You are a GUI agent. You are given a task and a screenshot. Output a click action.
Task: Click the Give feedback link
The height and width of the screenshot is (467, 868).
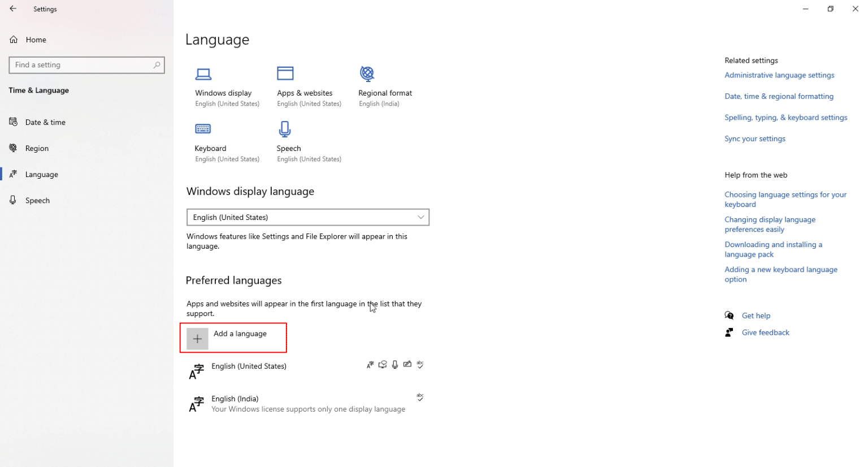click(x=765, y=332)
